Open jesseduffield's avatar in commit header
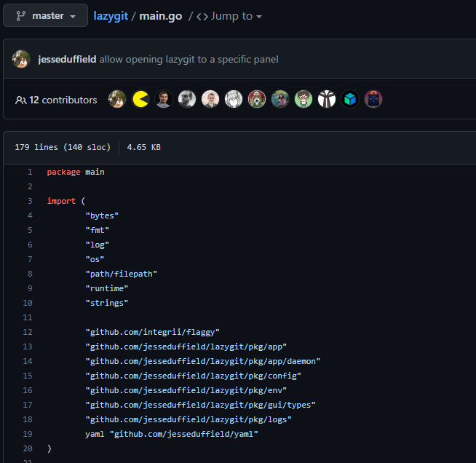This screenshot has width=476, height=463. (21, 59)
